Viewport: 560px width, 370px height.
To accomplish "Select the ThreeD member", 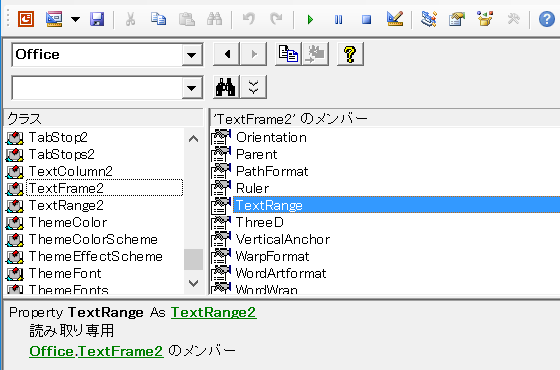I will [260, 222].
